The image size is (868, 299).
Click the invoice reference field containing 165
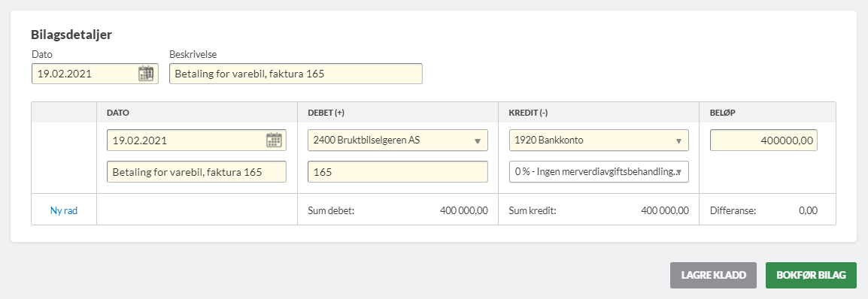[397, 172]
